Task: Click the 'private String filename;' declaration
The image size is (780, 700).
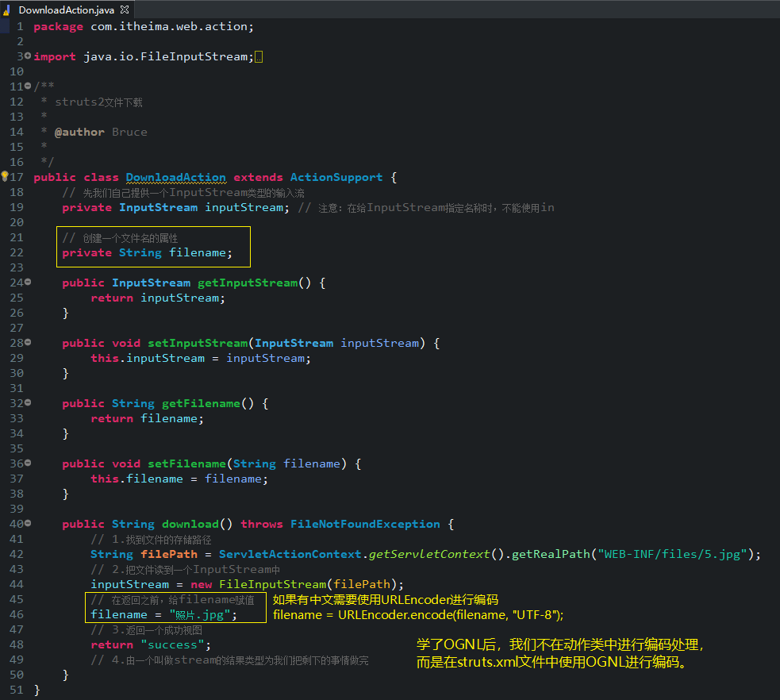Action: pyautogui.click(x=147, y=252)
